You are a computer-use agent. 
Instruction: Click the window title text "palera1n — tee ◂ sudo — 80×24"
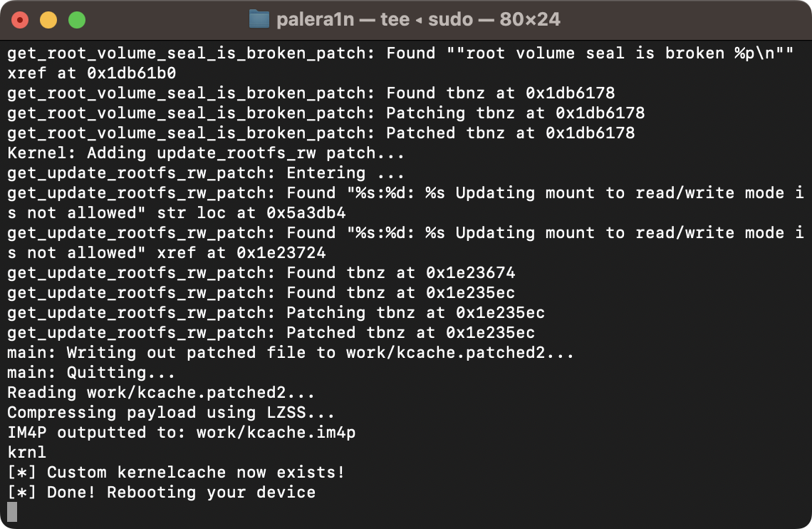pos(418,19)
